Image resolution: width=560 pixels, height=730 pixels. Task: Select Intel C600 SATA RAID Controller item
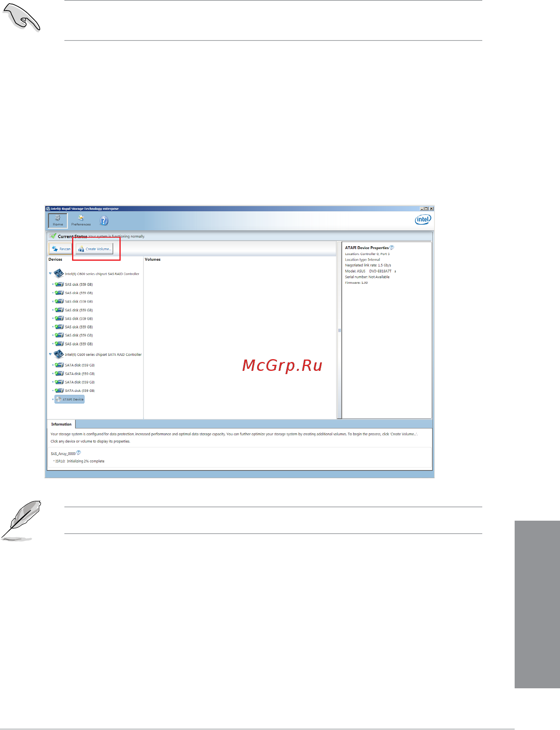[98, 354]
